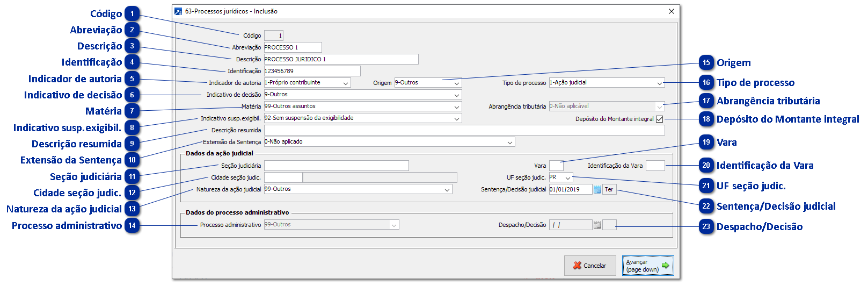This screenshot has width=868, height=285.
Task: Click the Descrição resumida input field
Action: pos(464,130)
